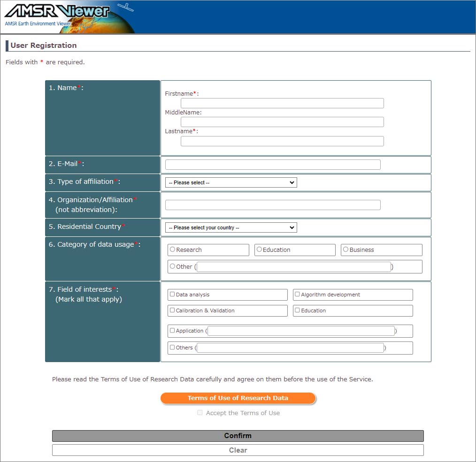Click the '4. Organization/Affiliation' label

tap(92, 205)
